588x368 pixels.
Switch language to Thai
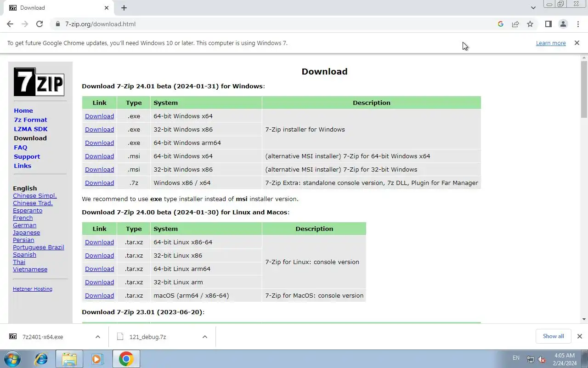[19, 262]
